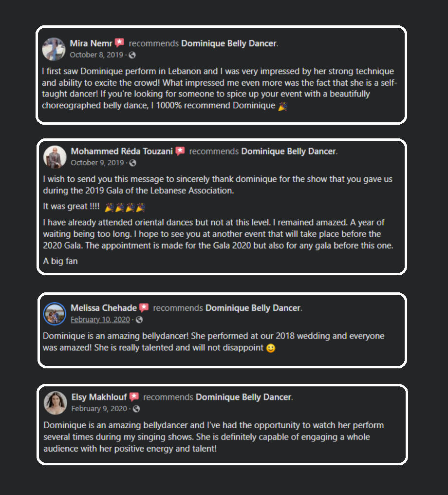Click the recommendation flag badge beside Mira Nemr
This screenshot has height=495, width=448.
pyautogui.click(x=120, y=42)
